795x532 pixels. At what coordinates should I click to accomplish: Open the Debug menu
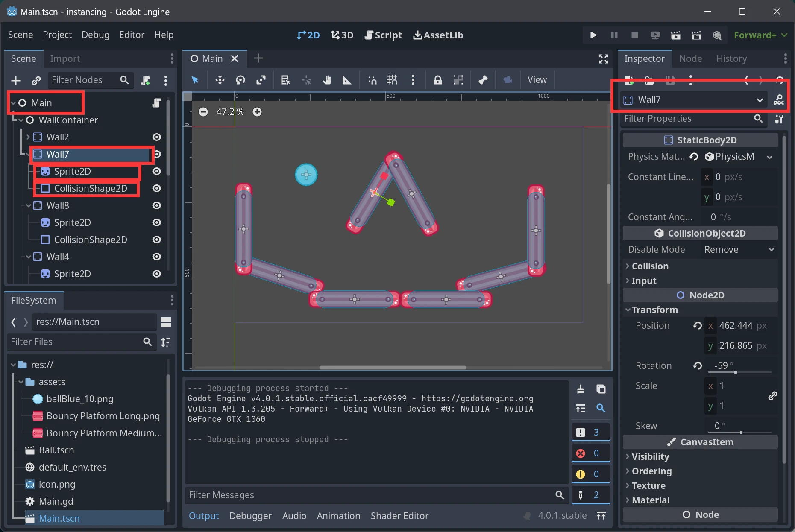click(x=95, y=35)
